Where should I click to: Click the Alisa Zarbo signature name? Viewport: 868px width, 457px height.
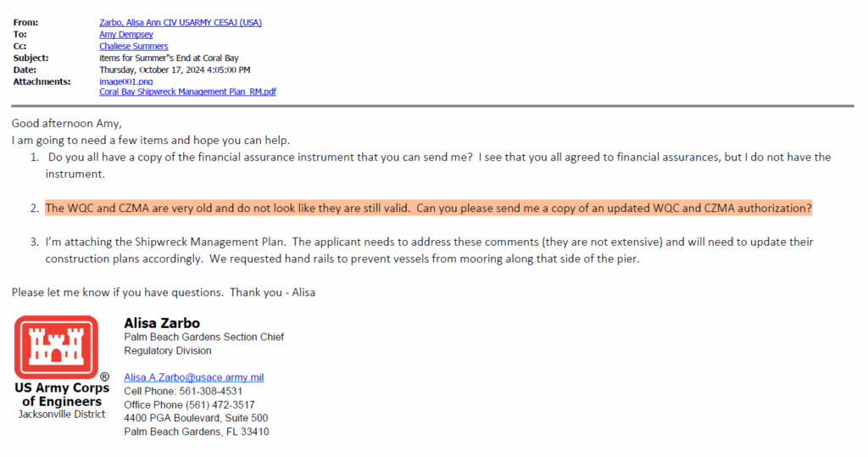pos(162,323)
